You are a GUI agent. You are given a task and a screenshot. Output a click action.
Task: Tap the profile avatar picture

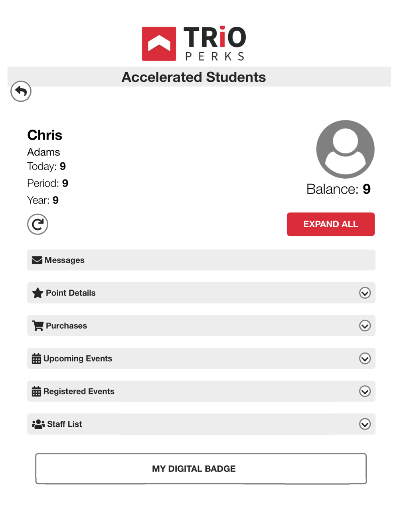click(345, 149)
